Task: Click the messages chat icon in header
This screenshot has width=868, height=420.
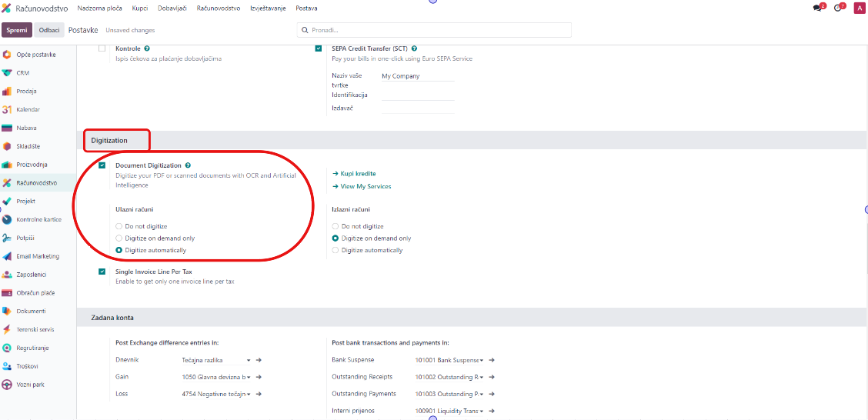Action: point(818,8)
